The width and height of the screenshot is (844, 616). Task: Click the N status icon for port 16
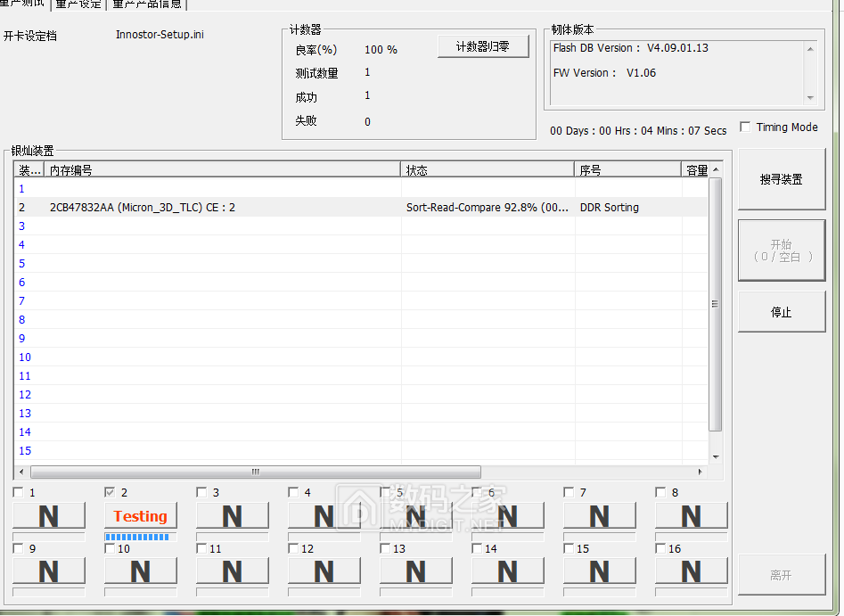point(691,571)
